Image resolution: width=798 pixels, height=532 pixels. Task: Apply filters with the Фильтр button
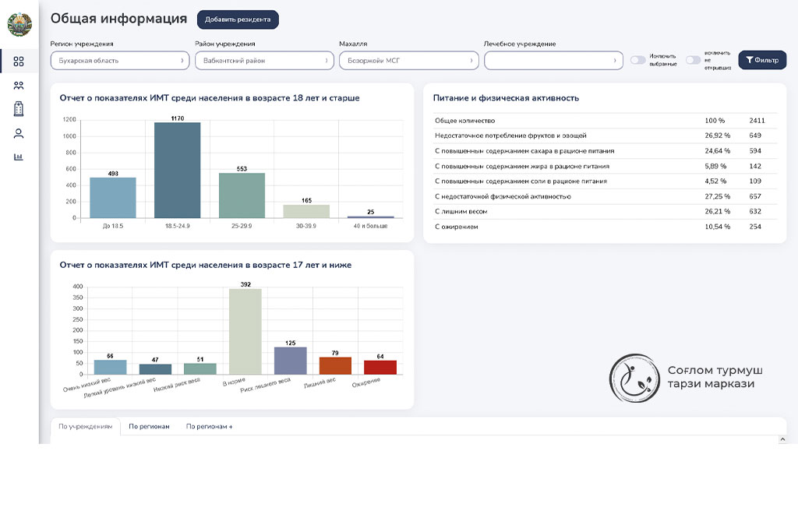[x=762, y=60]
